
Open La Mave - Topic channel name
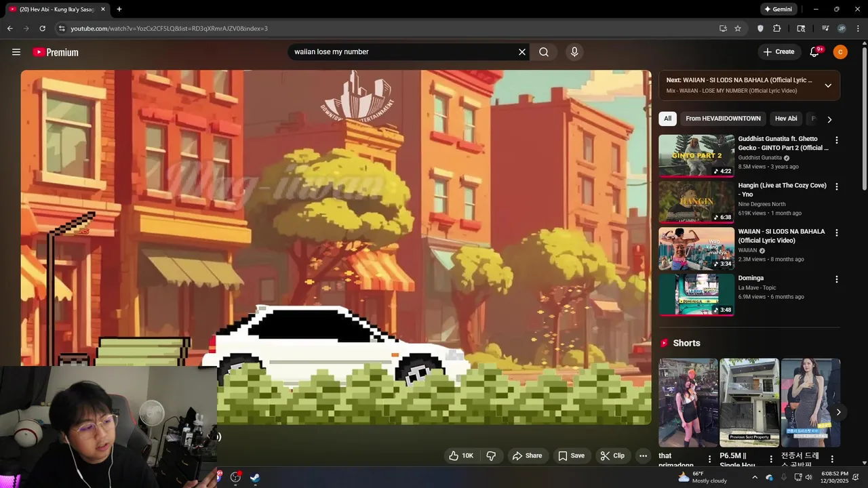[757, 288]
